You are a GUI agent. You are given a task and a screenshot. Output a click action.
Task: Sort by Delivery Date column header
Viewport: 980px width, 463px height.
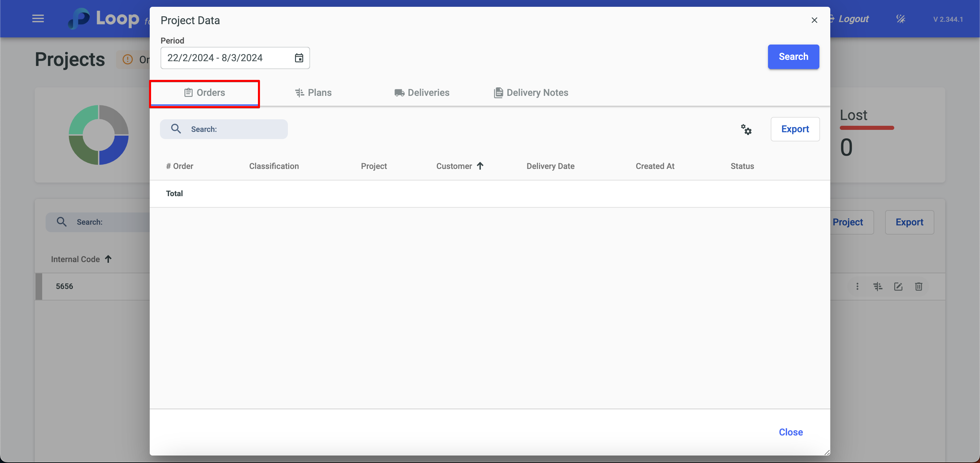[x=550, y=166]
